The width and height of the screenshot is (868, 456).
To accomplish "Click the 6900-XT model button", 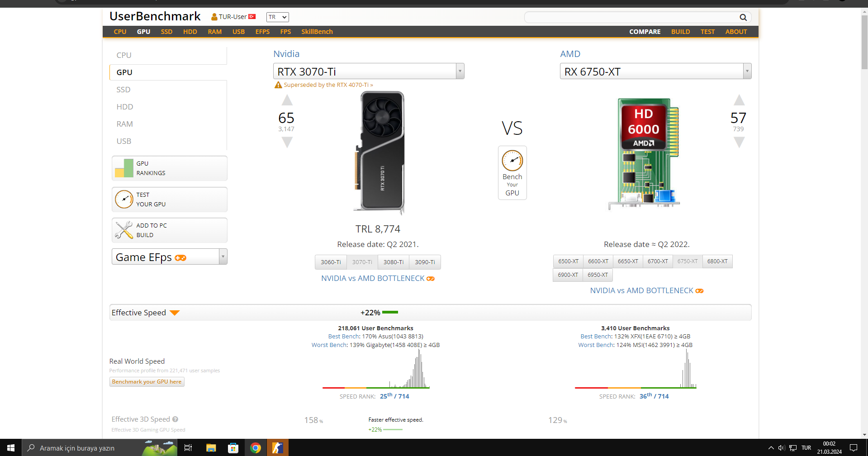I will pos(568,275).
